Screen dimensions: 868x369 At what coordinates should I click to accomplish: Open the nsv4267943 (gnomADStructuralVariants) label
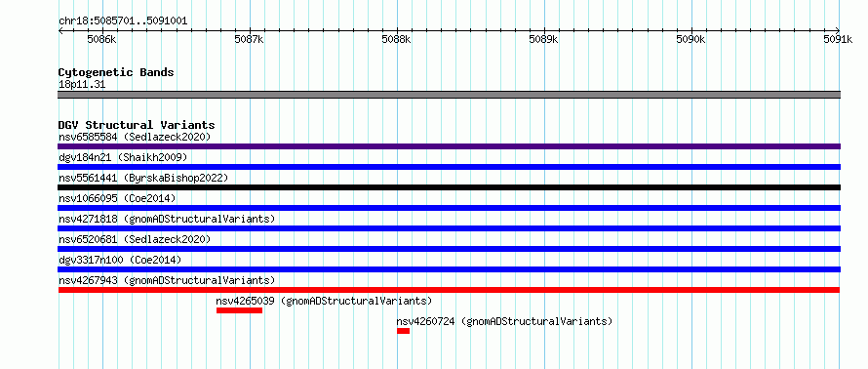[x=167, y=280]
